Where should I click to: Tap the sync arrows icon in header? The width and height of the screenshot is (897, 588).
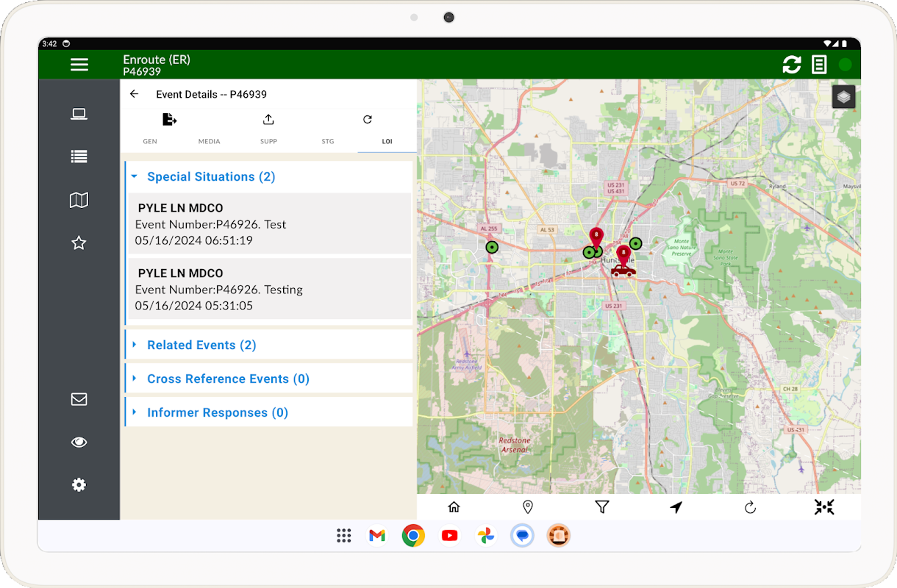tap(792, 65)
